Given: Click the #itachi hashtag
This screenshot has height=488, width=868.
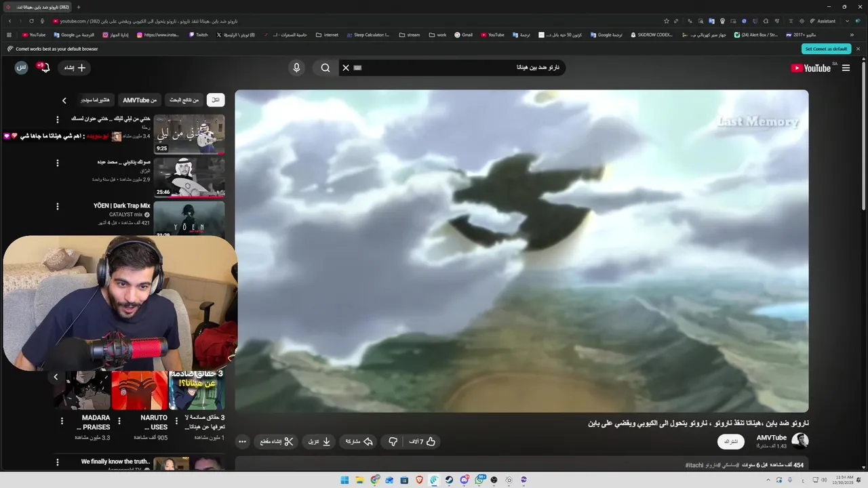Looking at the screenshot, I should 694,466.
